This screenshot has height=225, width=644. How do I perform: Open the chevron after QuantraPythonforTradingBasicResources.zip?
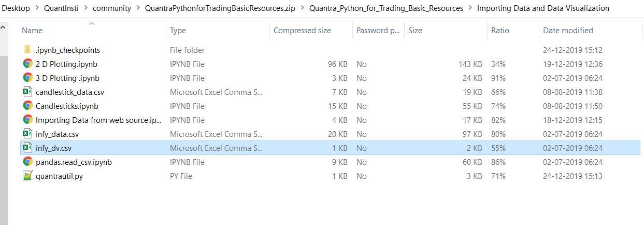click(302, 8)
